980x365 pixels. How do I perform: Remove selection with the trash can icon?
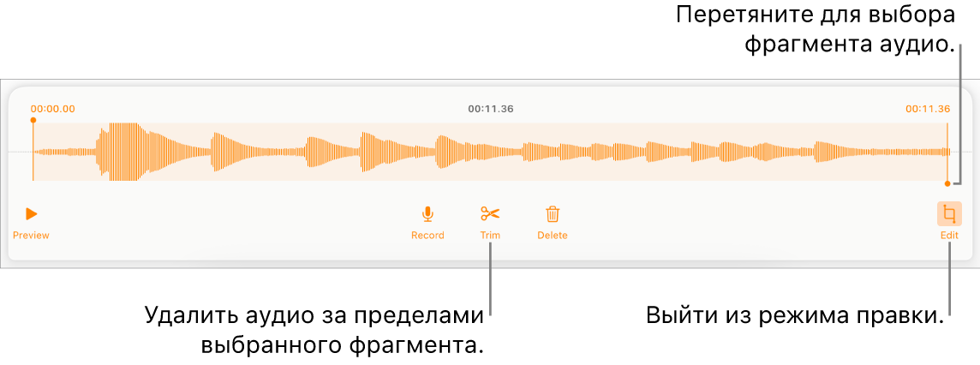553,214
